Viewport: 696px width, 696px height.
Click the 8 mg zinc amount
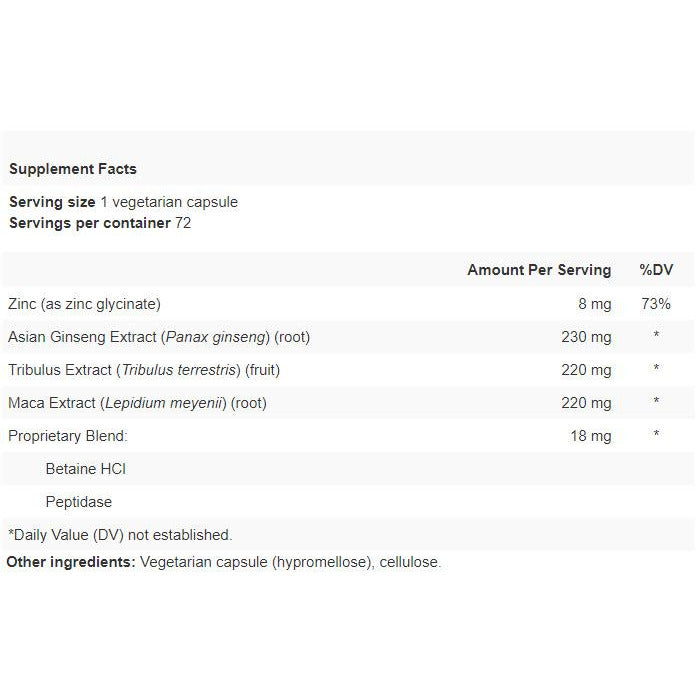click(x=594, y=304)
